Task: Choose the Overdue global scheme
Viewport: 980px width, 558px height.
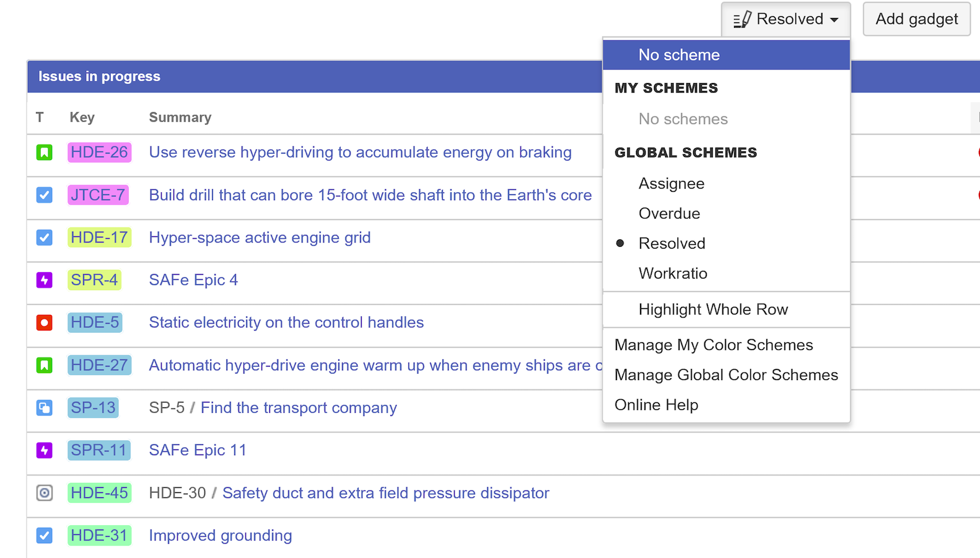Action: click(x=669, y=214)
